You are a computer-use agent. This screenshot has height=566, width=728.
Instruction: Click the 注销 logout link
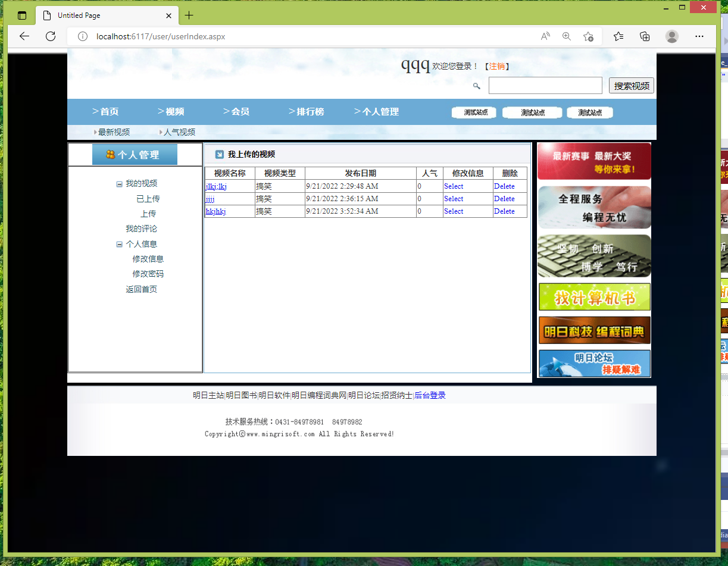click(x=496, y=66)
